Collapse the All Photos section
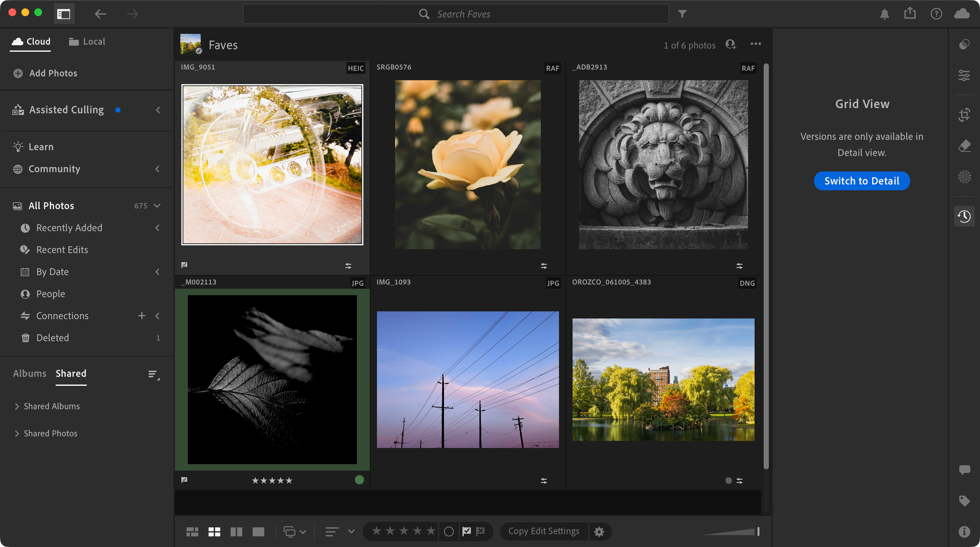Image resolution: width=980 pixels, height=547 pixels. (x=157, y=206)
